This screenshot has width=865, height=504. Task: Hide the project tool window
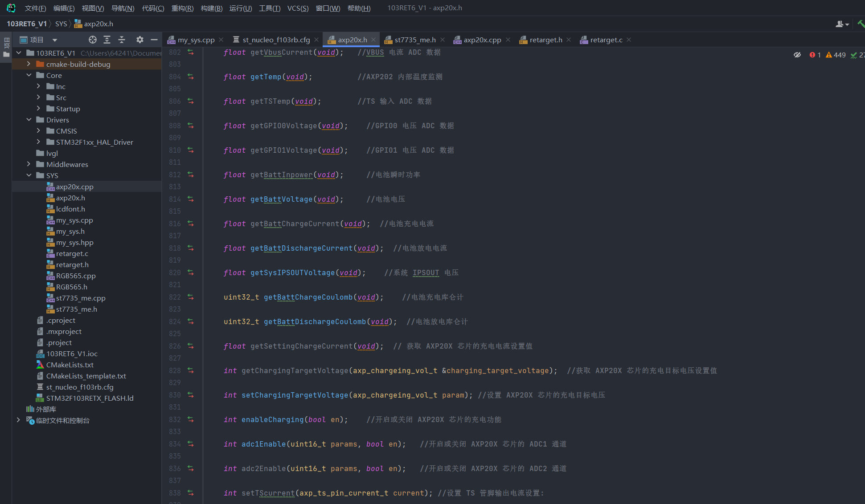point(154,40)
